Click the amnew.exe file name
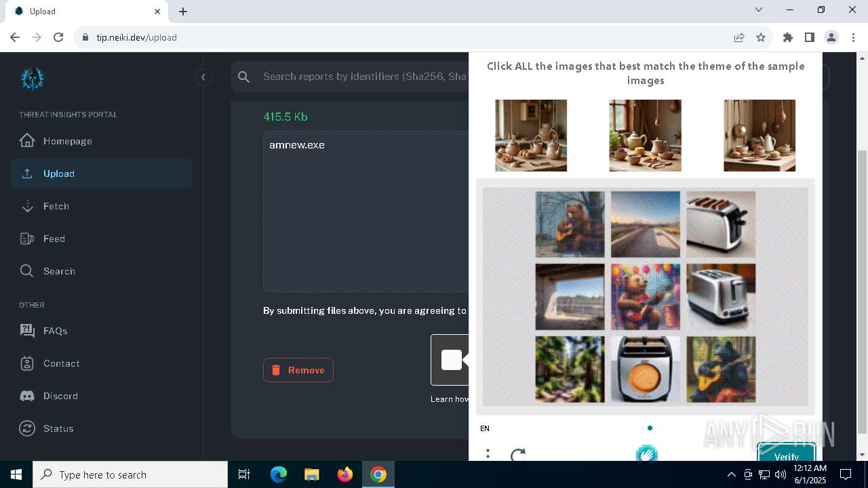The width and height of the screenshot is (868, 488). coord(297,145)
